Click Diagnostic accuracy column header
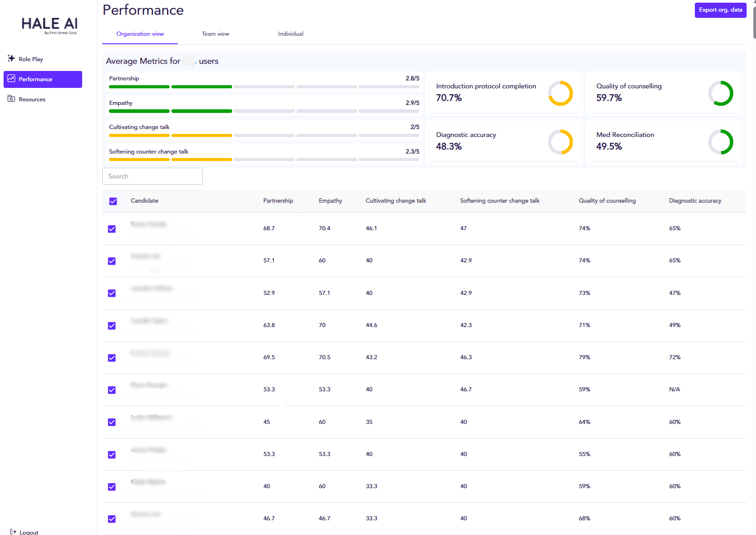Image resolution: width=756 pixels, height=535 pixels. [x=695, y=201]
